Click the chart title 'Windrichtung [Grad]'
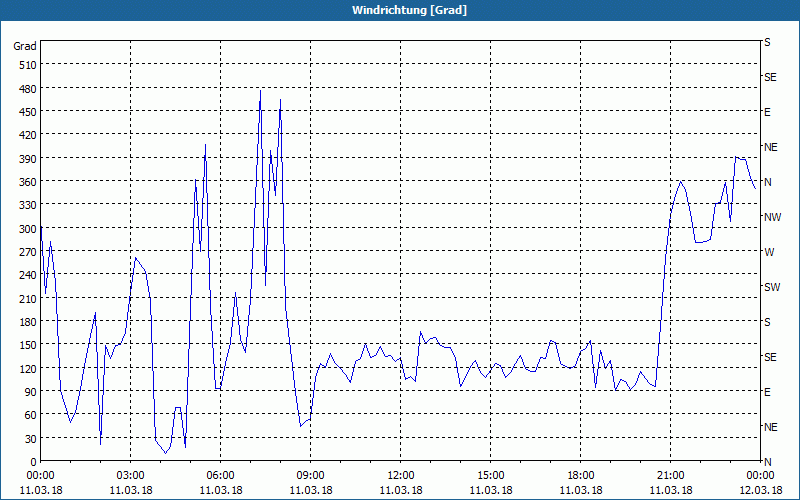This screenshot has height=500, width=800. tap(409, 10)
